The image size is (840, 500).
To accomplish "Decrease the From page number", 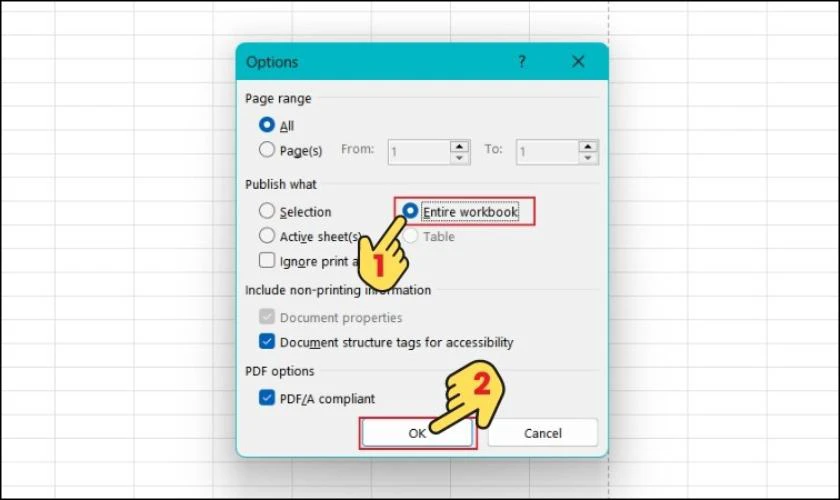I will tap(460, 158).
